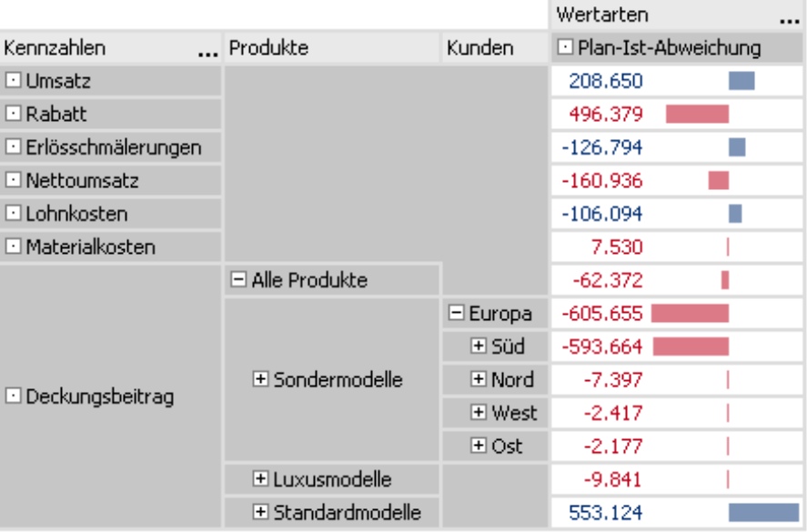Image resolution: width=807 pixels, height=532 pixels.
Task: Click the box icon next to Nettoumsatz
Action: [13, 180]
